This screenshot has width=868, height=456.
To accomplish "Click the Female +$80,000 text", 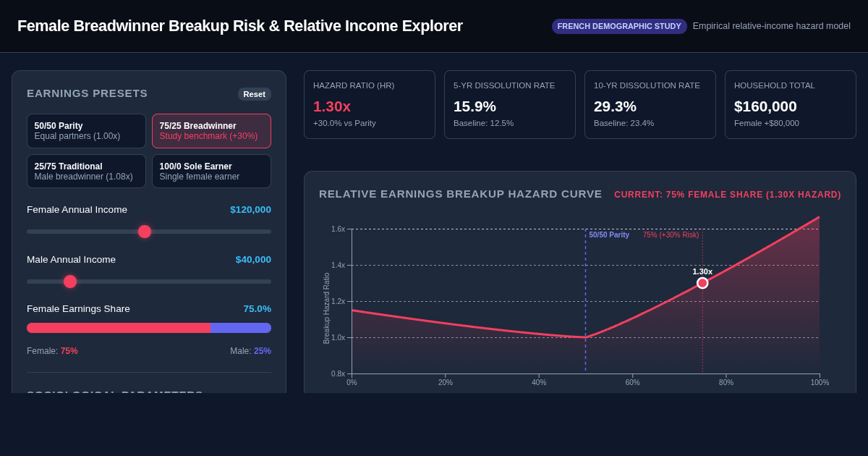I will [767, 123].
